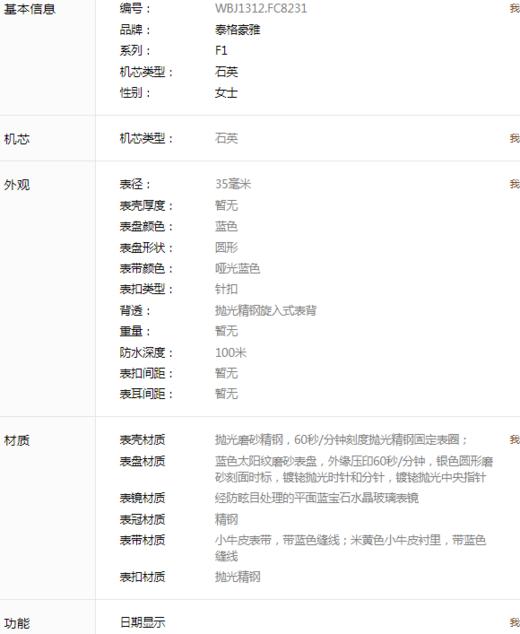Select the 35毫米 case diameter value
Screen dimensions: 520x634
point(233,184)
